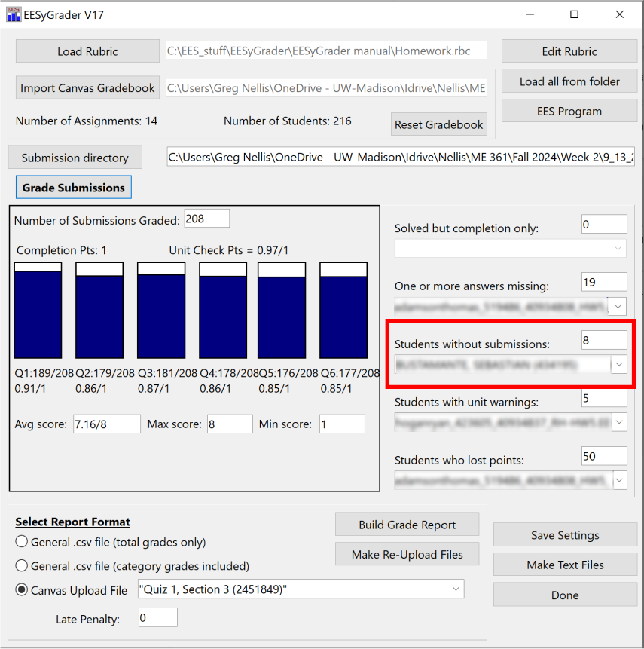Click the Build Grade Report button

[407, 525]
